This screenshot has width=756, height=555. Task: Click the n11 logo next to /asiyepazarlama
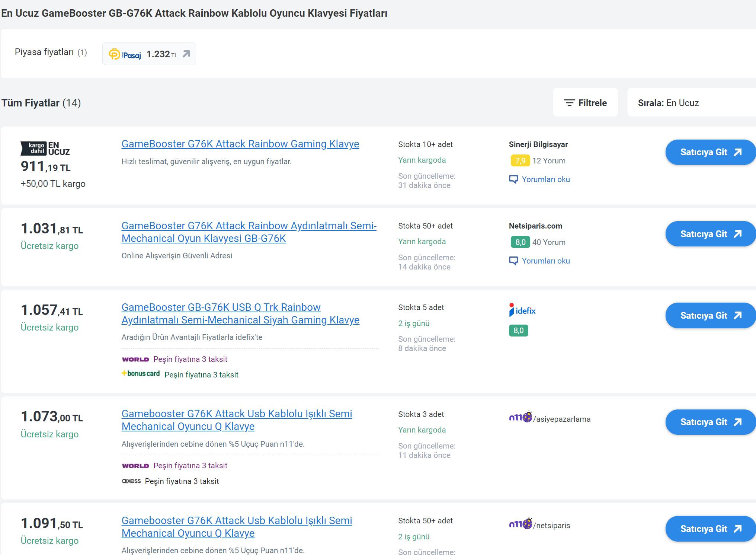tap(520, 417)
